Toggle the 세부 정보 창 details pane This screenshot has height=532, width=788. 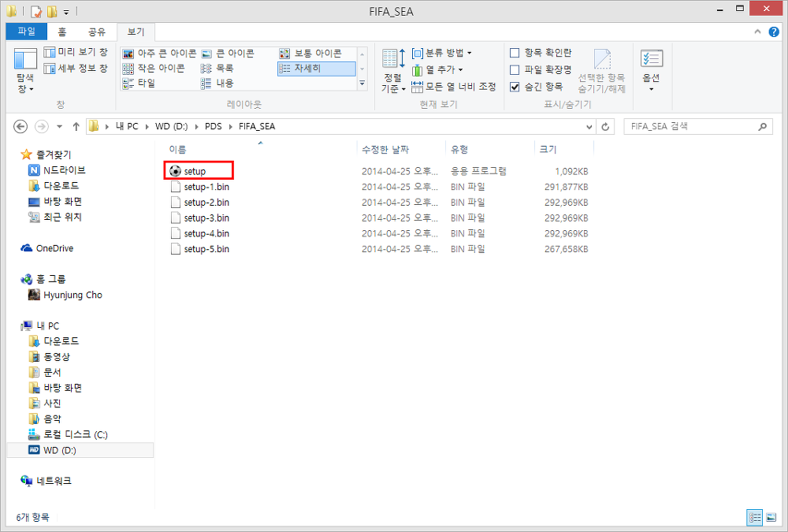[x=76, y=69]
